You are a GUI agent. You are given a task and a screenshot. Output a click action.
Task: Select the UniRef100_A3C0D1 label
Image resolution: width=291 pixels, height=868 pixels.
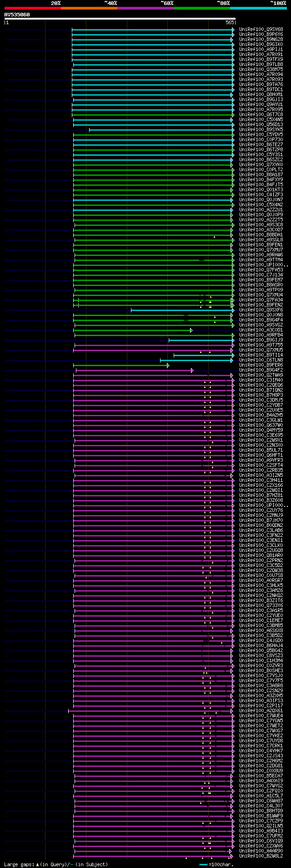coord(261,330)
